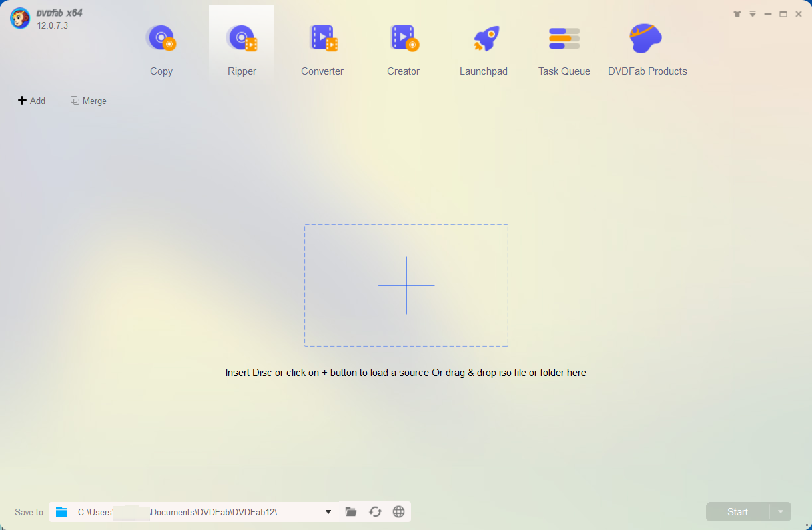Click the blue folder icon in Save to
The height and width of the screenshot is (530, 812).
[62, 512]
